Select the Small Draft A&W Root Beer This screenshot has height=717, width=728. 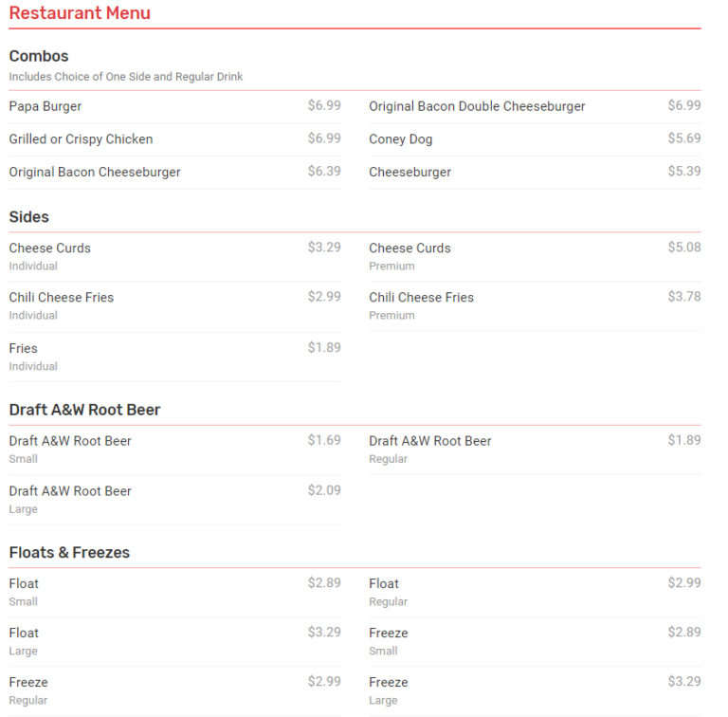[70, 441]
